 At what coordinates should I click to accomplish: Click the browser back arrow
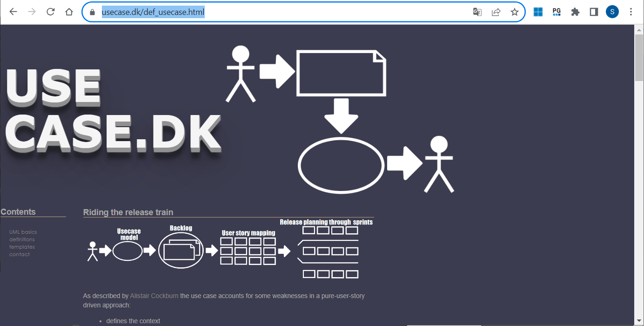coord(13,12)
